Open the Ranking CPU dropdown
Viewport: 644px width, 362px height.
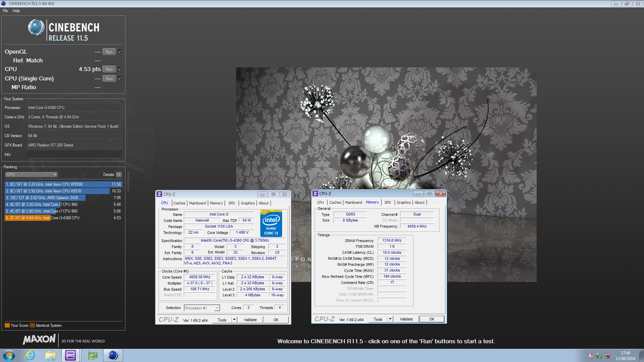[x=31, y=175]
